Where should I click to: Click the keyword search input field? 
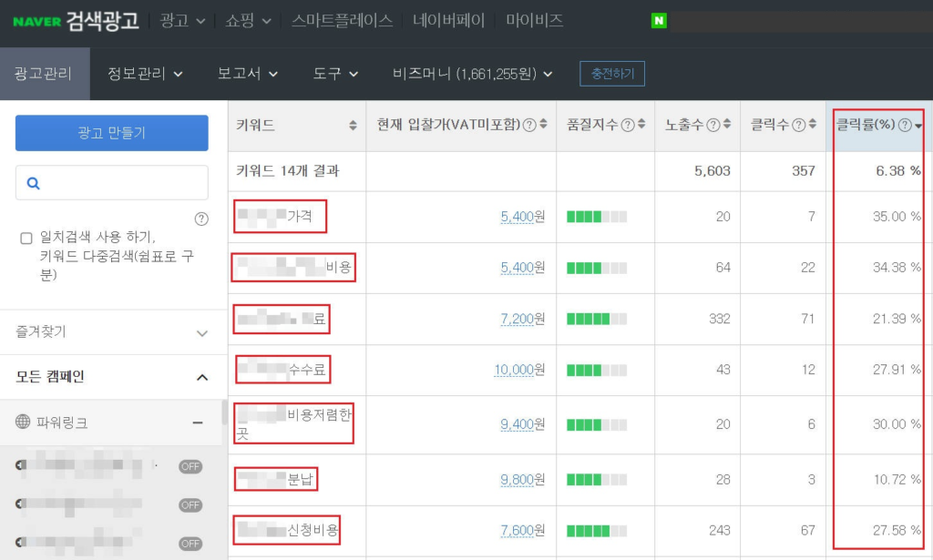pos(112,182)
